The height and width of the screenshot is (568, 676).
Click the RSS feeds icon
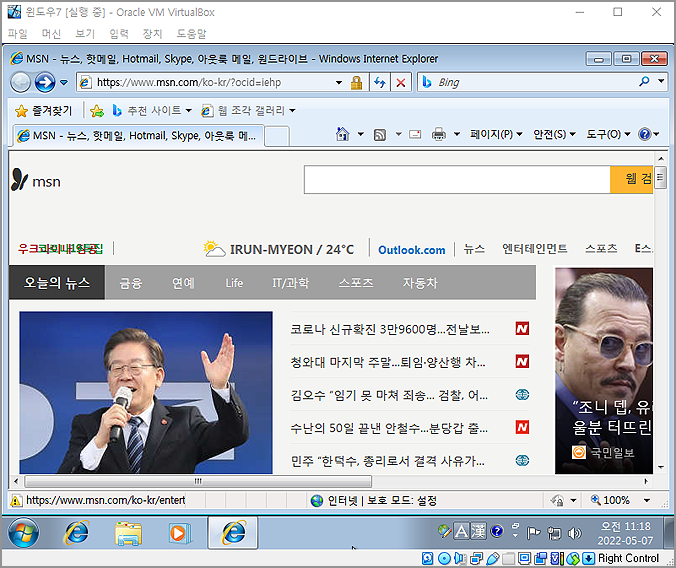point(380,135)
